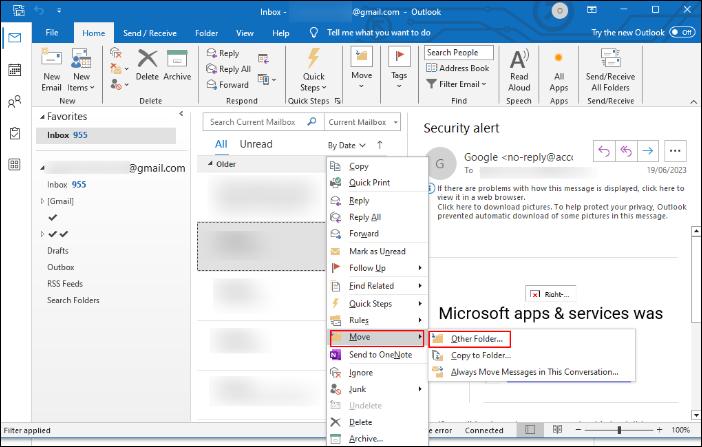Click the download pictures info message

pos(561,211)
